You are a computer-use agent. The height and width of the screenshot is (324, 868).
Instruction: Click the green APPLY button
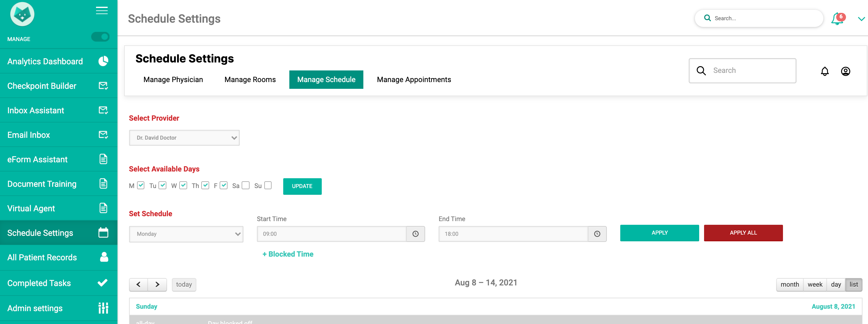point(659,233)
